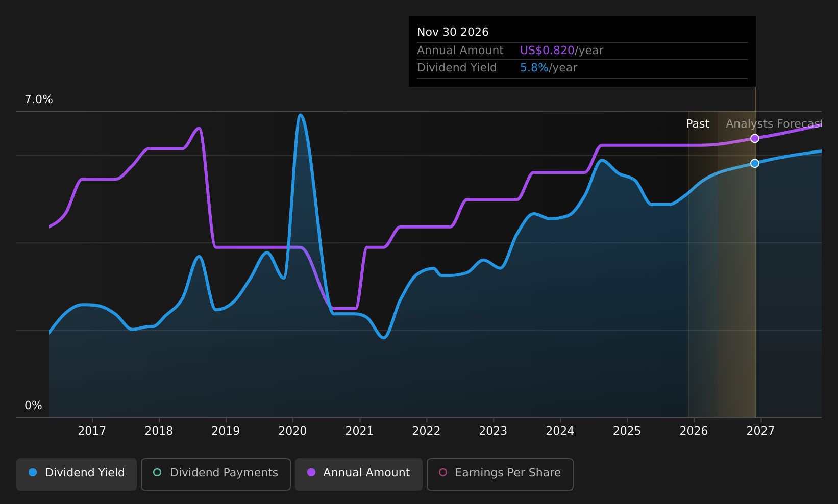Click the 2021 x-axis label

[359, 431]
